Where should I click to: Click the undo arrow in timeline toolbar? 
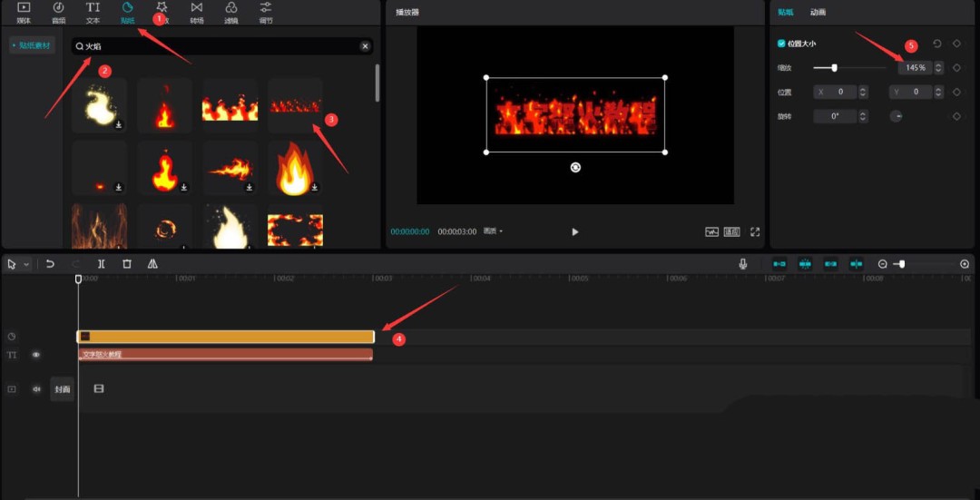(x=50, y=264)
